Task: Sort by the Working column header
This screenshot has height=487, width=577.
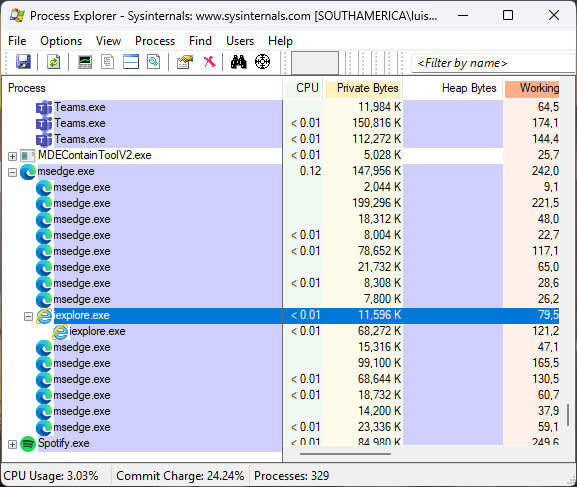Action: pyautogui.click(x=532, y=88)
